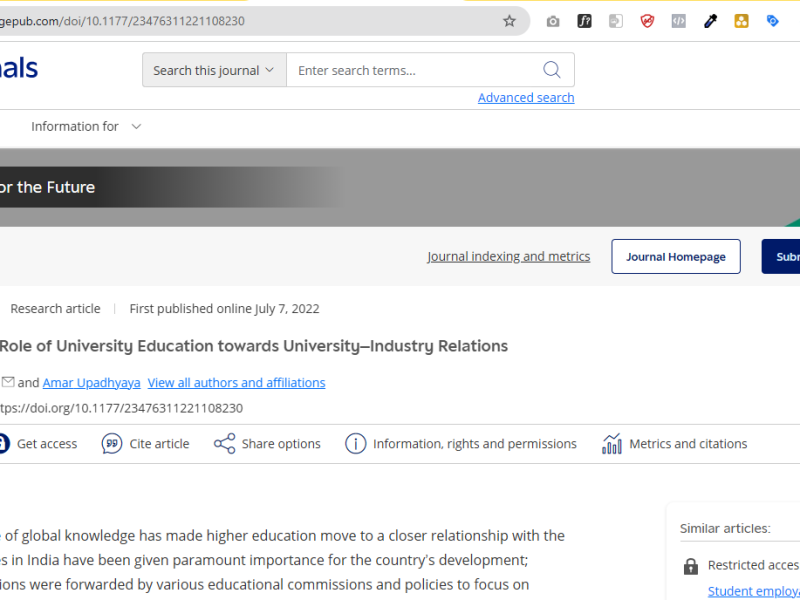Activate the eyedropper color picker extension
Image resolution: width=800 pixels, height=600 pixels.
click(710, 21)
